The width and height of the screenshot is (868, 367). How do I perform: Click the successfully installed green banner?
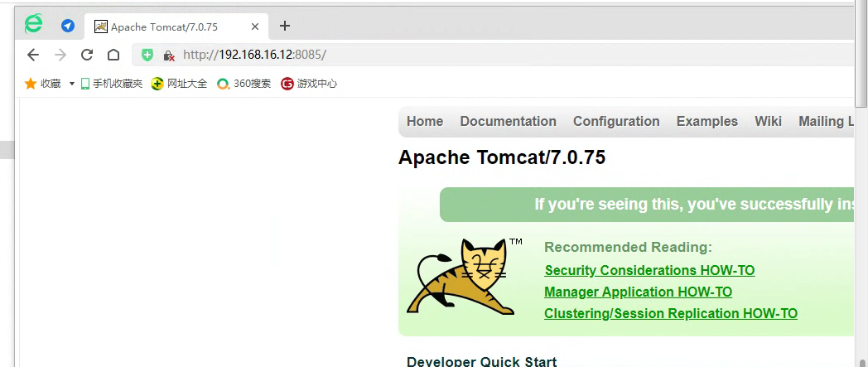point(647,205)
